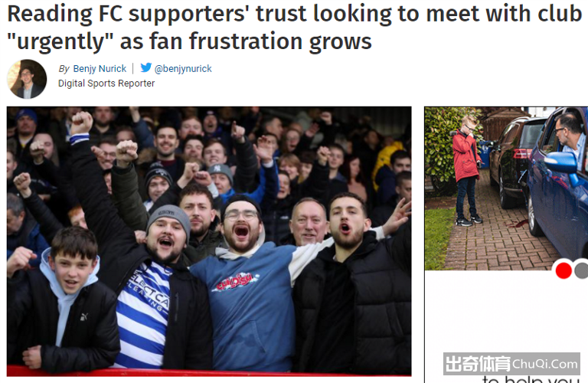
Task: Click the Chinese characters in the watermark
Action: 478,364
